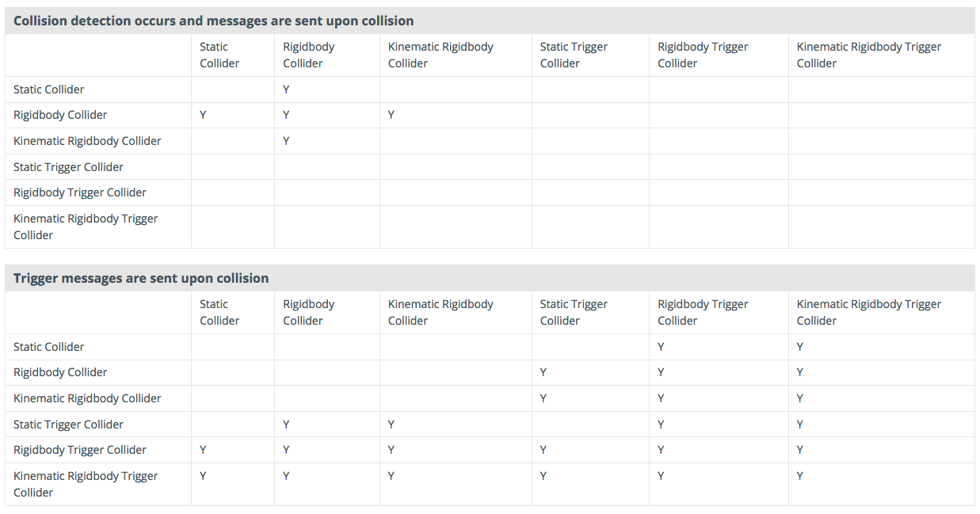Click Kinematic Rigidbody Collider row label in the trigger table
The height and width of the screenshot is (514, 980).
click(x=87, y=398)
